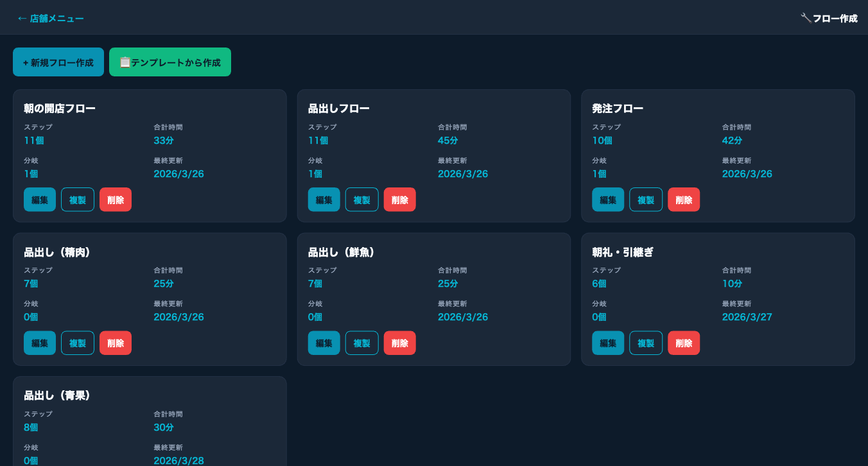Duplicate the 品出しフロー card
This screenshot has width=868, height=466.
[362, 200]
